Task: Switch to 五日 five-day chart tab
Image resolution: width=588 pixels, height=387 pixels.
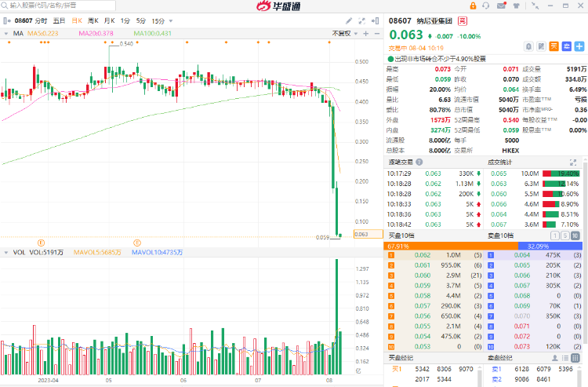Action: [x=59, y=21]
